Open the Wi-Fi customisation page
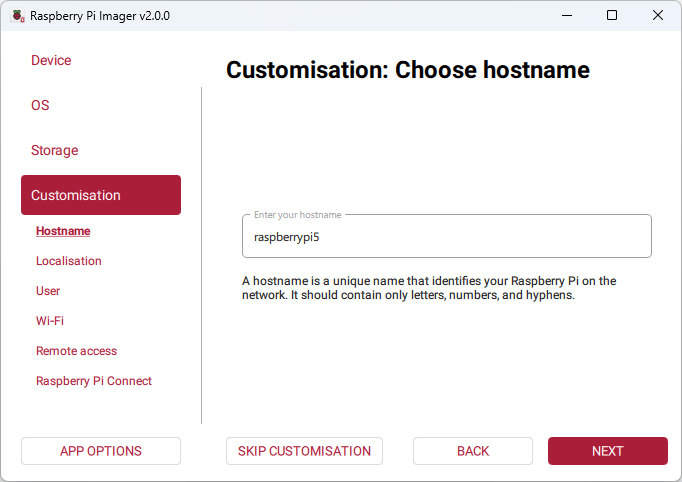This screenshot has height=482, width=682. click(x=50, y=321)
